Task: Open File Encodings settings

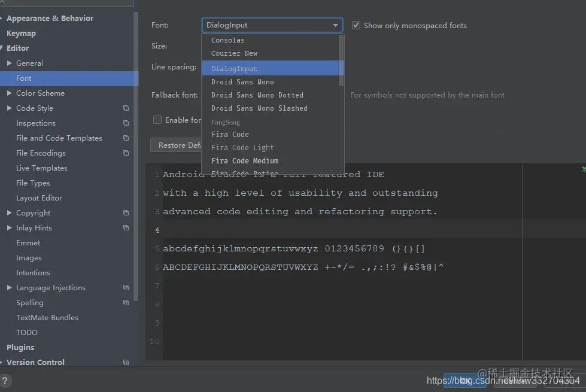Action: [x=41, y=153]
